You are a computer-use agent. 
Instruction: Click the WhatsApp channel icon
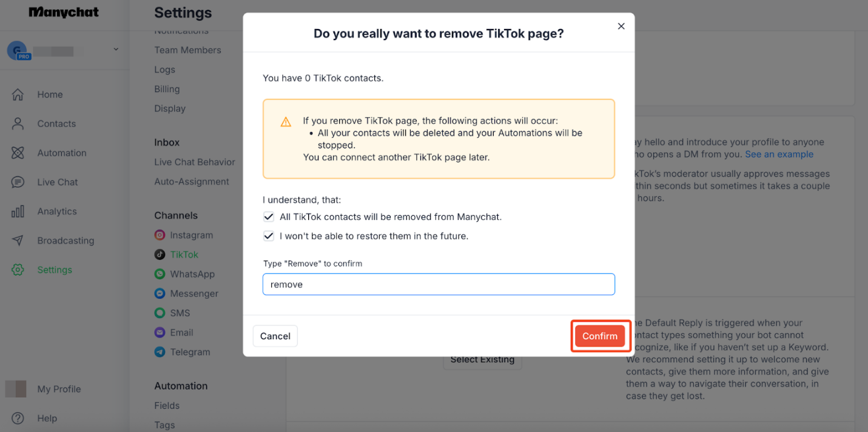pyautogui.click(x=160, y=274)
